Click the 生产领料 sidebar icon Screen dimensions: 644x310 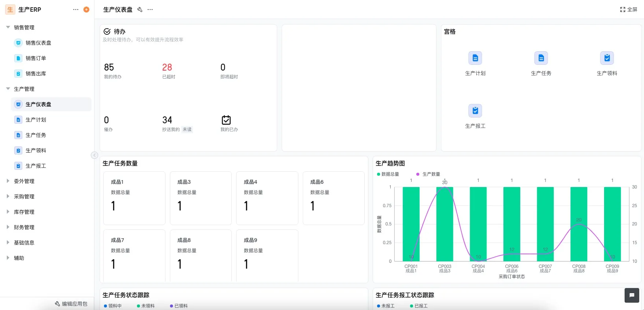click(x=18, y=150)
